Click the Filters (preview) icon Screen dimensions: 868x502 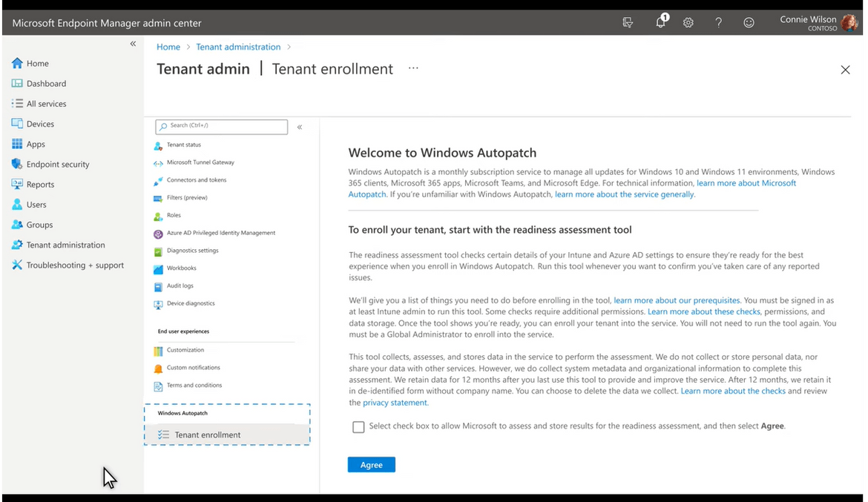[x=158, y=198]
